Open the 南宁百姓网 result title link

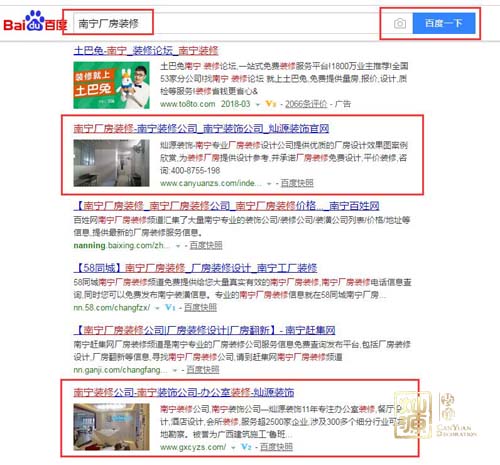point(226,206)
